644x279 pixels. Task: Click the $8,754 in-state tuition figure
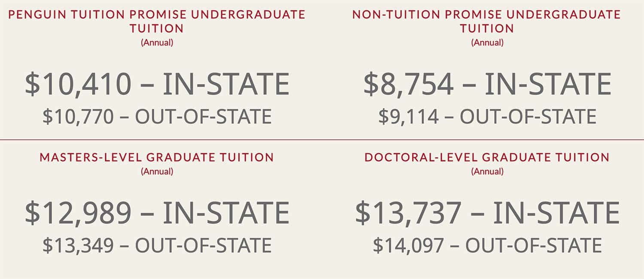pos(487,84)
